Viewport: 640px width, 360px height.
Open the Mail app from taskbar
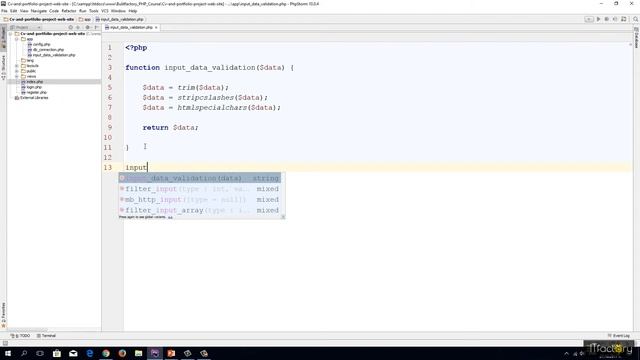73,353
